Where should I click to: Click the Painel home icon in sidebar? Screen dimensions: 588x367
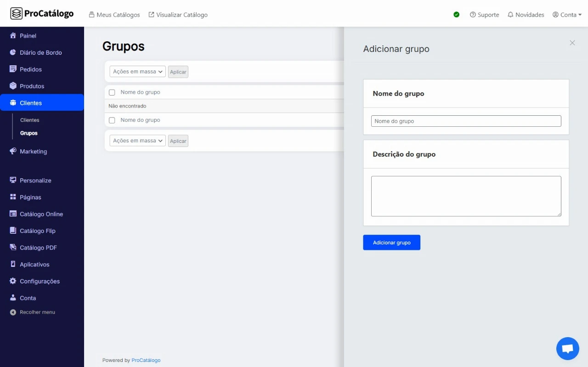tap(13, 36)
